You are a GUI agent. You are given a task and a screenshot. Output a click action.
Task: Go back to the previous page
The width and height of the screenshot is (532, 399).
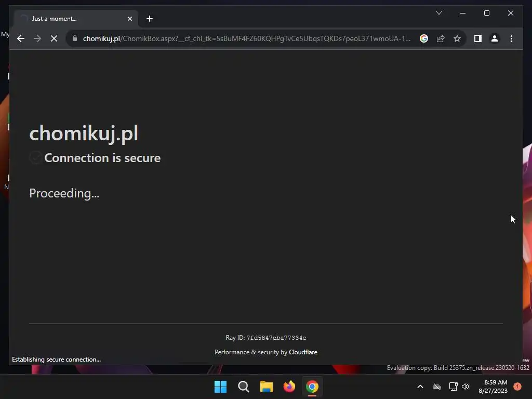coord(21,38)
